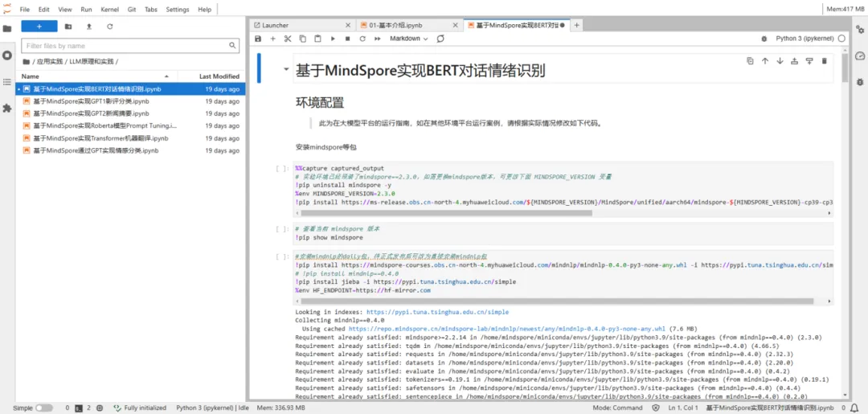Show the table of contents panel
Viewport: 868px width, 414px height.
(x=7, y=82)
